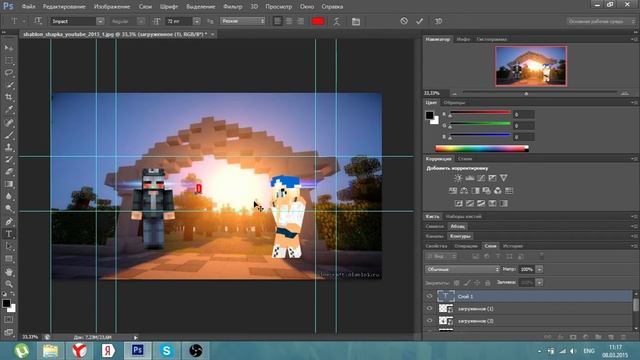The width and height of the screenshot is (640, 360).
Task: Select the Lasso tool
Action: tap(9, 73)
